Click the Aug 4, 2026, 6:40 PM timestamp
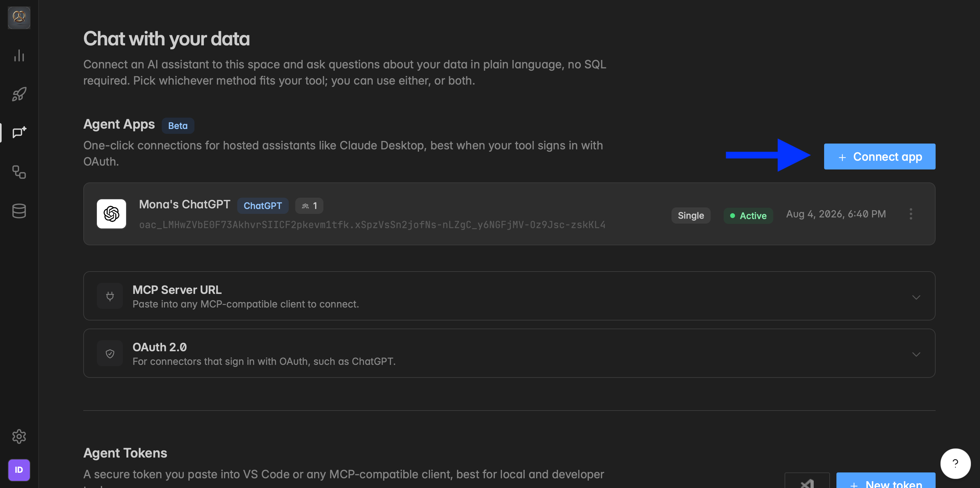The width and height of the screenshot is (980, 488). [x=836, y=214]
